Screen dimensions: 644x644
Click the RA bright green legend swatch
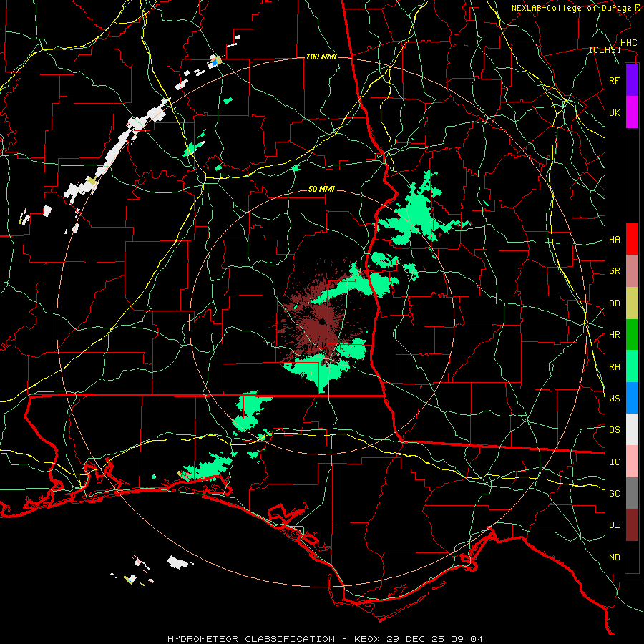tap(632, 366)
